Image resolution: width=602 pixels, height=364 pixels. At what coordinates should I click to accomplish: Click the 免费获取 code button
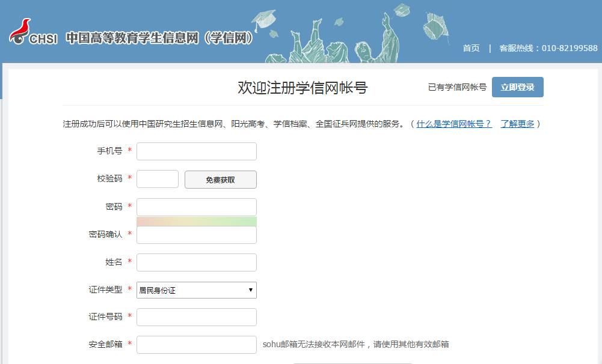pos(220,180)
